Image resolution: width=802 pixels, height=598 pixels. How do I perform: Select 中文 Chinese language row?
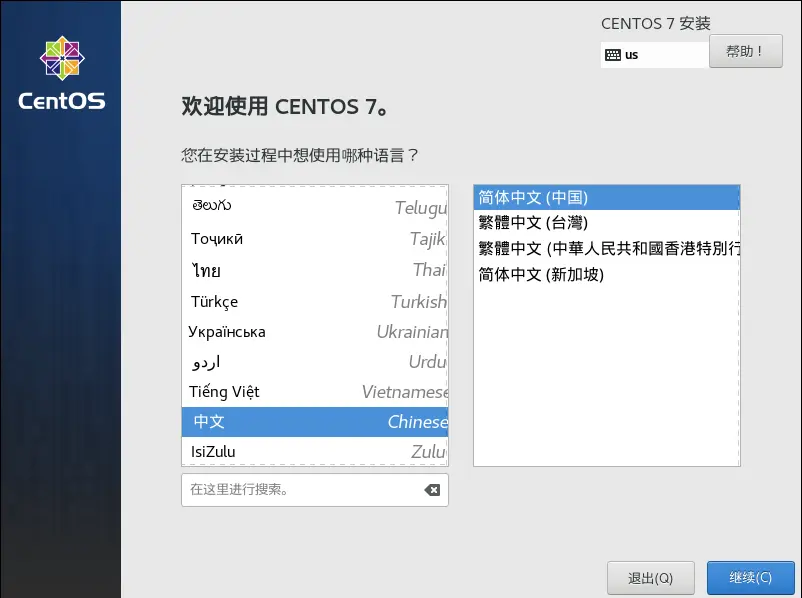pyautogui.click(x=315, y=422)
